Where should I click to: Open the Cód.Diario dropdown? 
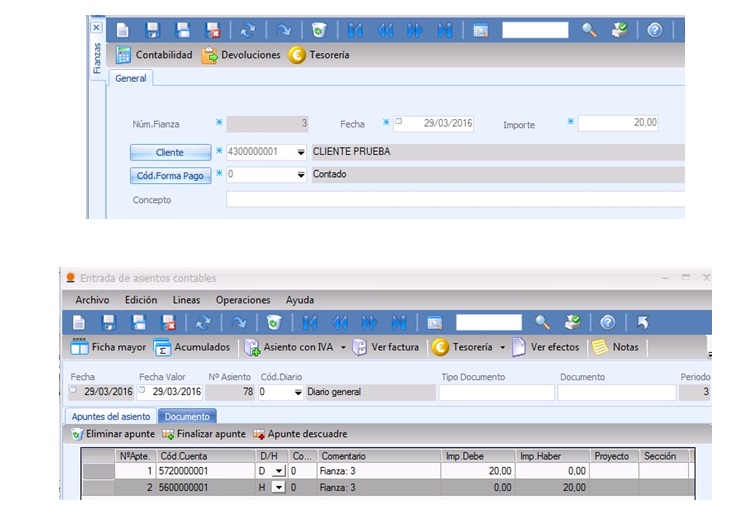(297, 393)
